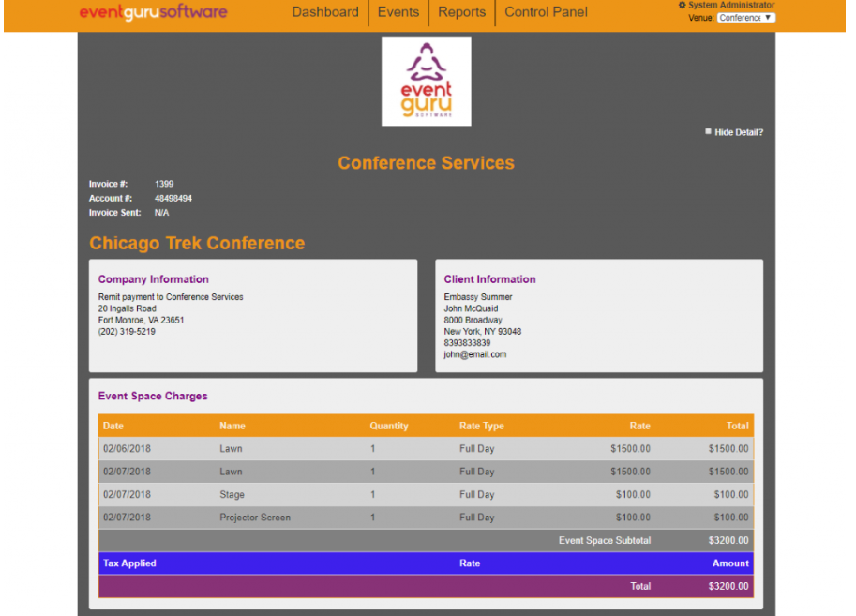Open the Venue dropdown
The image size is (856, 616).
pyautogui.click(x=745, y=18)
